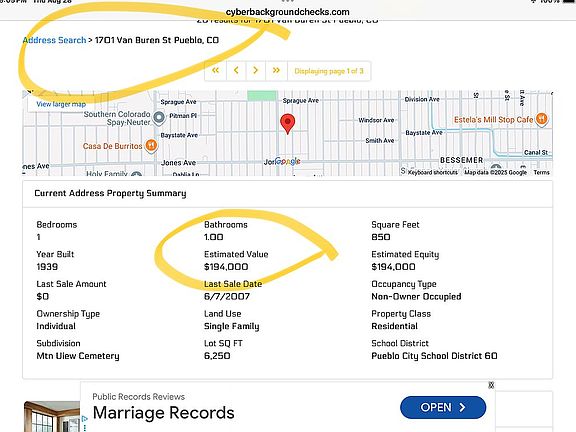Click the Individual ownership type value

tap(56, 326)
